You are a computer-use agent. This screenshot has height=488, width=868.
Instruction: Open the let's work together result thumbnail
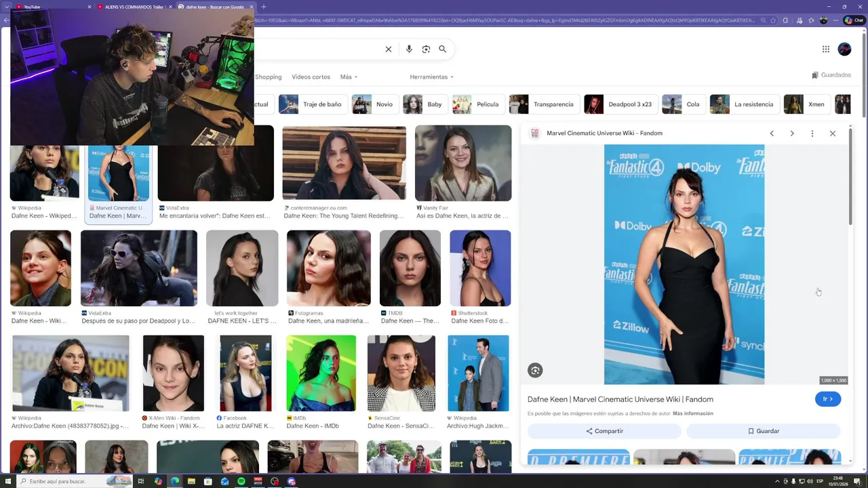(242, 268)
